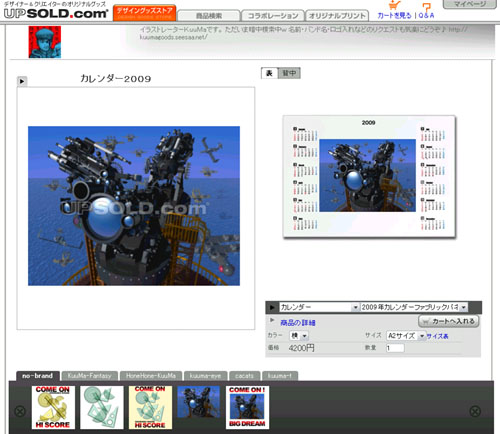This screenshot has height=434, width=500.
Task: Click the large robot artwork preview
Action: pos(134,206)
